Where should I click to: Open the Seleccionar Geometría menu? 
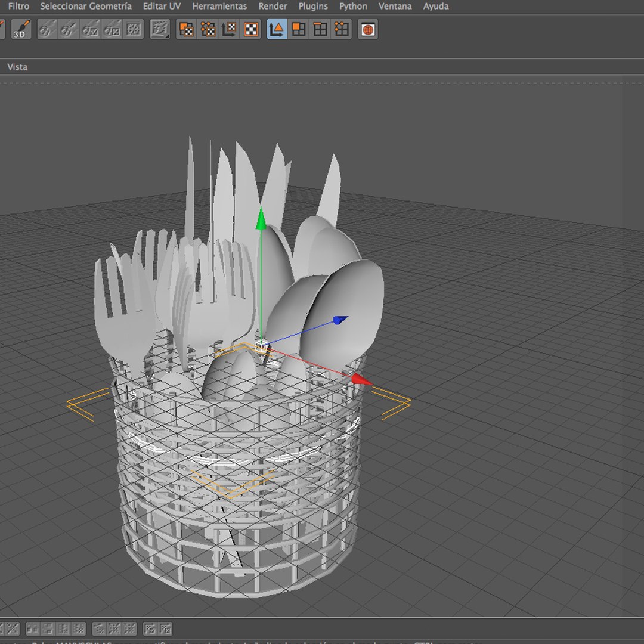click(86, 6)
